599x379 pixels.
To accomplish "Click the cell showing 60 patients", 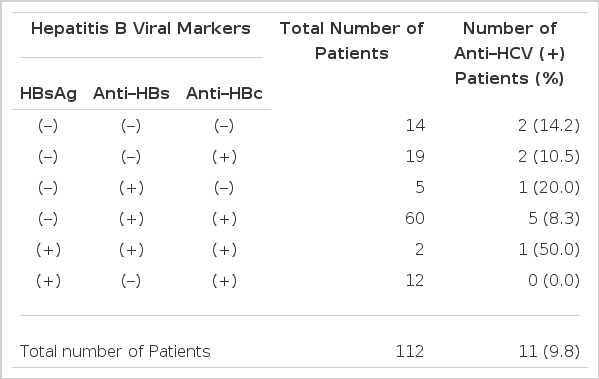I will click(x=415, y=218).
